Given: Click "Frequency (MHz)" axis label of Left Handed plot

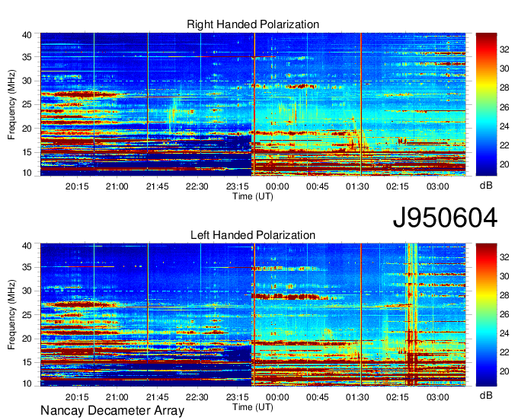Looking at the screenshot, I should [x=11, y=315].
